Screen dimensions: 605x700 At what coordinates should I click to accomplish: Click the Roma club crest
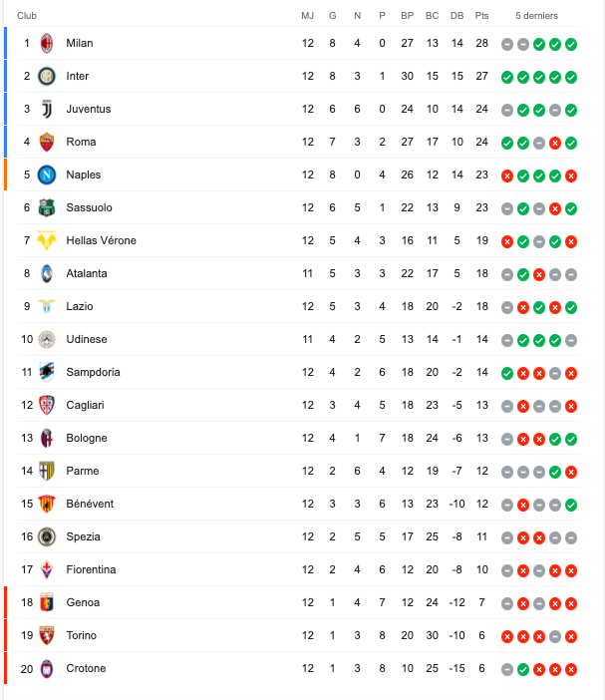(x=47, y=142)
